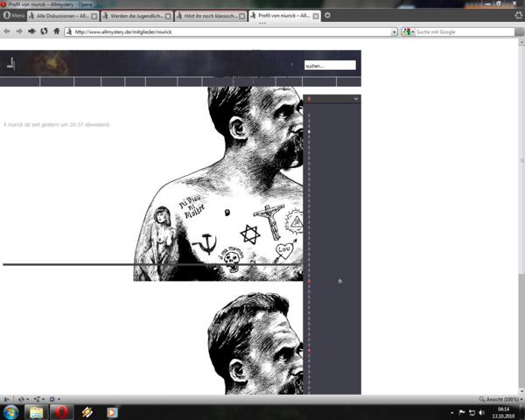
Task: Expand the address bar history dropdown
Action: point(394,32)
